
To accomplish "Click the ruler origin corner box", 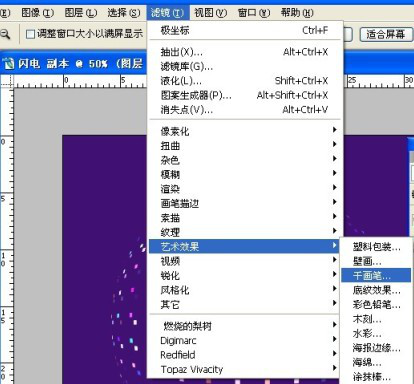I will coord(7,81).
